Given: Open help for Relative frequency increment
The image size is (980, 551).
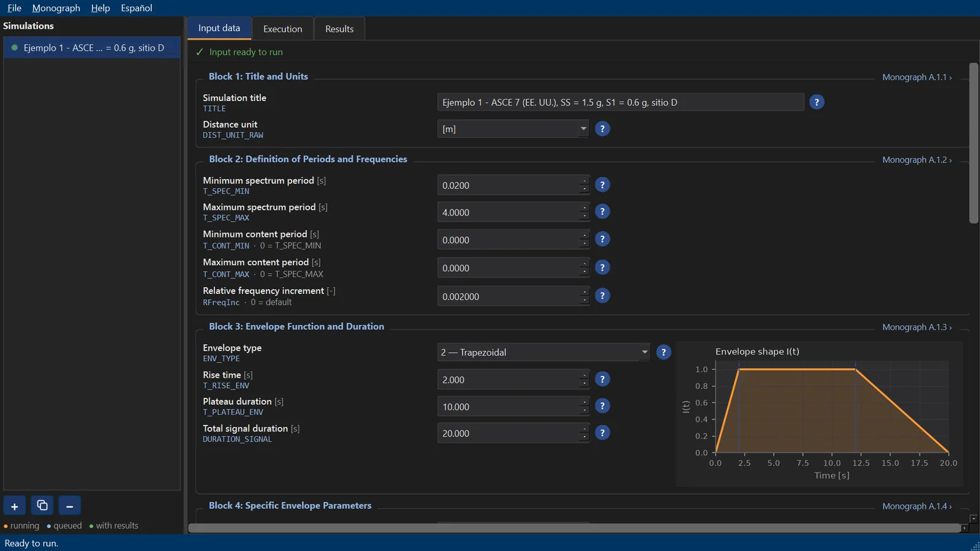Looking at the screenshot, I should 602,296.
